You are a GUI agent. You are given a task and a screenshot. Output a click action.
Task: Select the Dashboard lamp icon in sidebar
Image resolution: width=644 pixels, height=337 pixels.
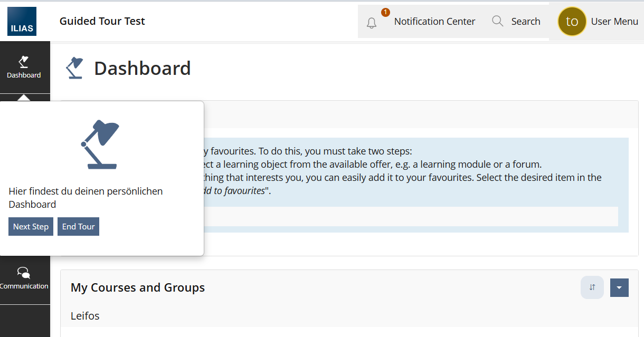pos(24,62)
